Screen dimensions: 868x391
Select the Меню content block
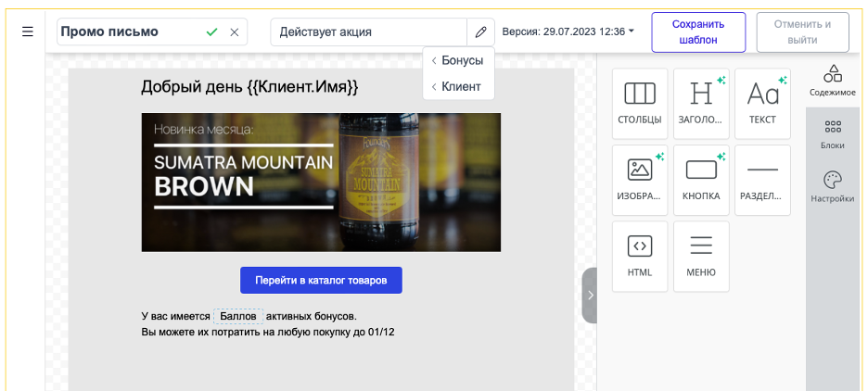(701, 257)
